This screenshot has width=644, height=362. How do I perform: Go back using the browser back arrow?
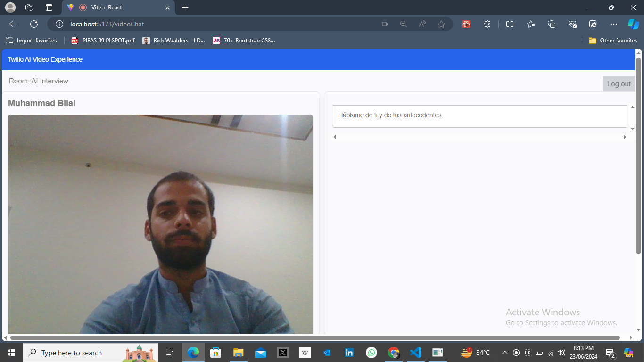pyautogui.click(x=13, y=24)
